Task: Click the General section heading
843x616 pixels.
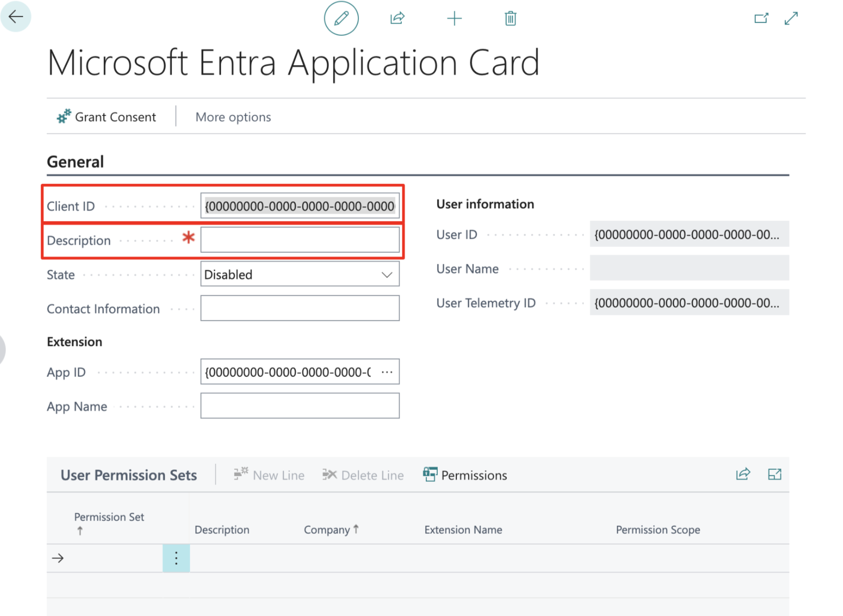Action: click(x=75, y=162)
